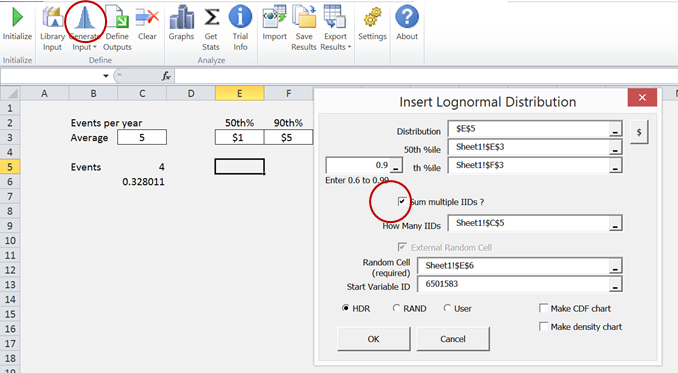Image resolution: width=678 pixels, height=373 pixels.
Task: Open Library Input tool
Action: coord(52,27)
